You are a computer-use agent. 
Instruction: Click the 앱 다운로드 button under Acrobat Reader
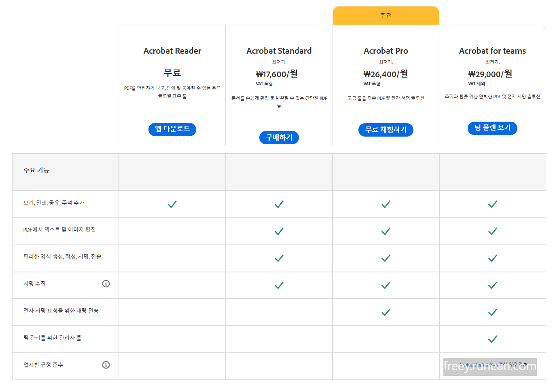172,129
